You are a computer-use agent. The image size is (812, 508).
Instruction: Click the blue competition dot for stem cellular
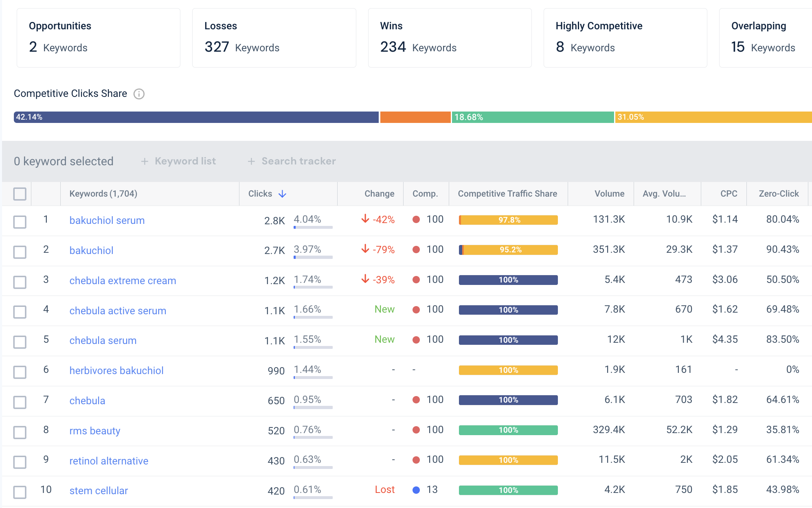pyautogui.click(x=416, y=490)
